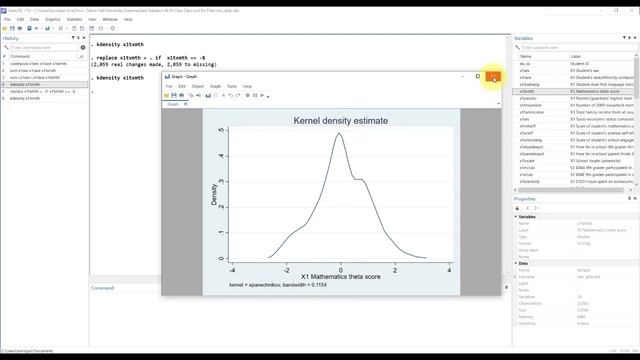Screen dimensions: 640x360
Task: Click right arrow of Variables horizontal scrollbar
Action: tap(631, 190)
